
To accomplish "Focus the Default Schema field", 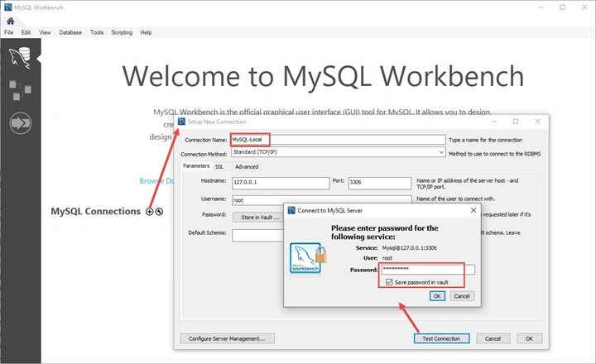I will pos(258,235).
